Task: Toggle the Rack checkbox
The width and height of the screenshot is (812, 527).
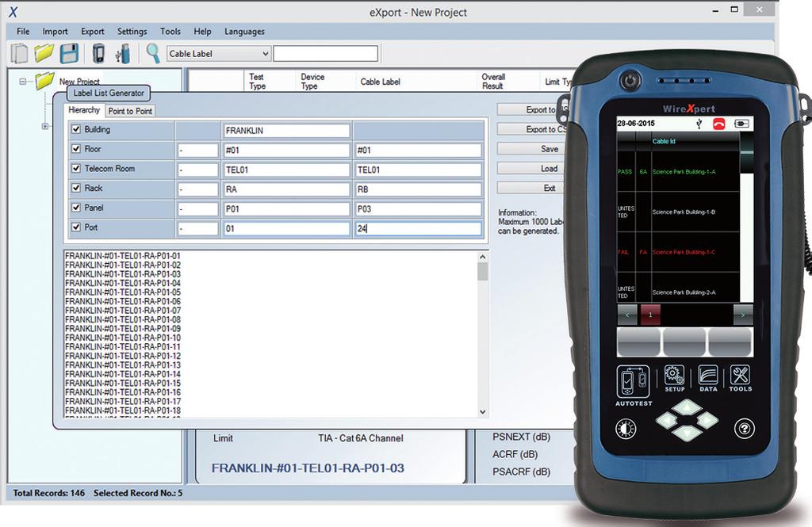Action: tap(76, 188)
